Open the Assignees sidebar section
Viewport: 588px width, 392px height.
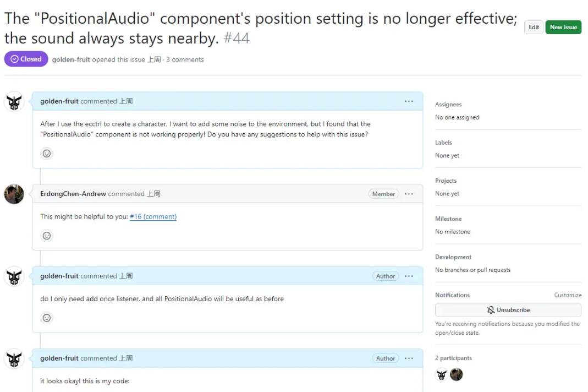(x=448, y=105)
